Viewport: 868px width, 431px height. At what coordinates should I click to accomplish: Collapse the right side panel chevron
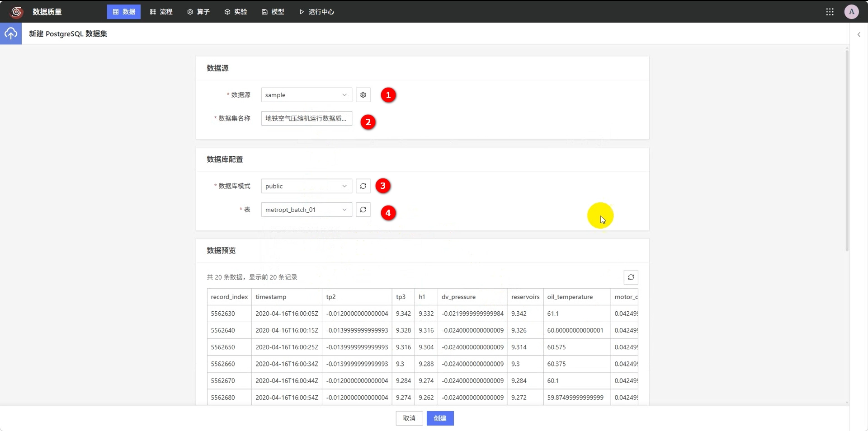pyautogui.click(x=859, y=34)
